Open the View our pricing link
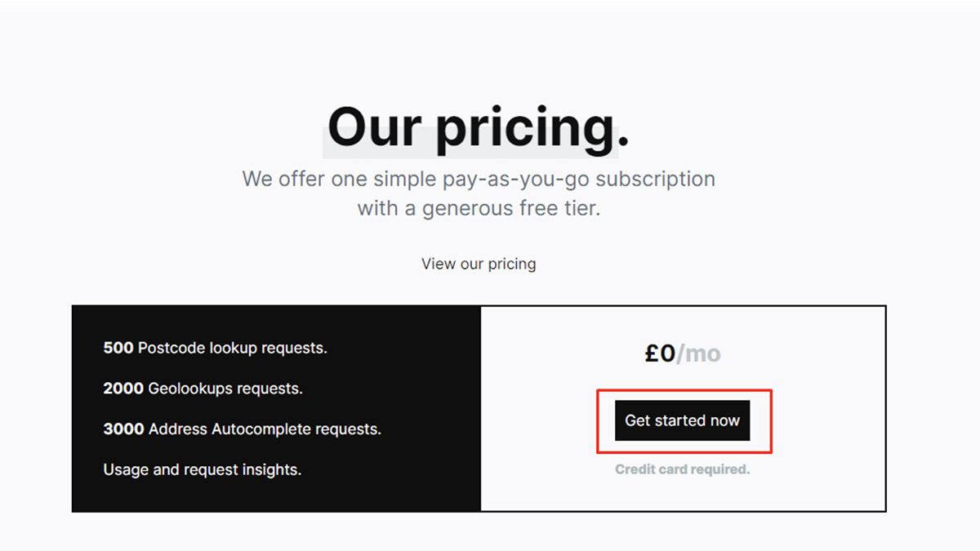This screenshot has width=980, height=551. pos(479,264)
